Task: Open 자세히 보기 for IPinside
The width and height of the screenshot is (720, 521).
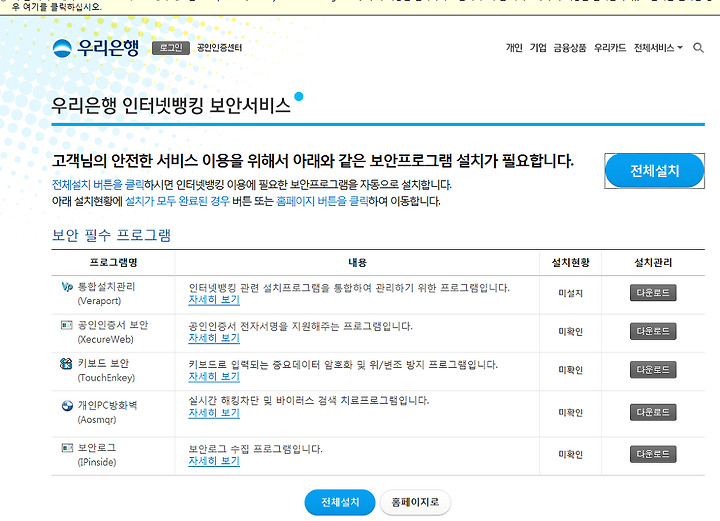Action: coord(214,461)
